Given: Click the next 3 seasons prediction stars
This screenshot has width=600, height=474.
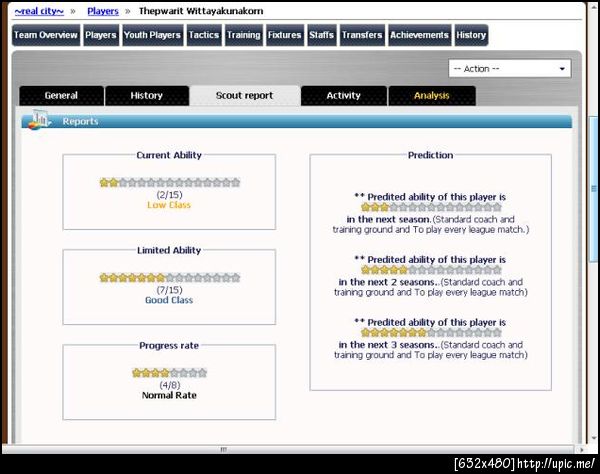Looking at the screenshot, I should [x=431, y=333].
